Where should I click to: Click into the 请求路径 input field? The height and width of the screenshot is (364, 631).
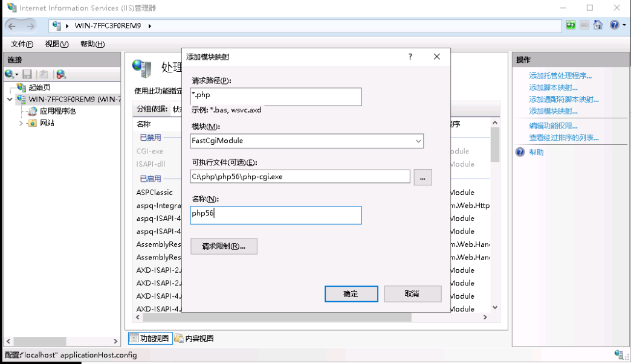click(276, 97)
